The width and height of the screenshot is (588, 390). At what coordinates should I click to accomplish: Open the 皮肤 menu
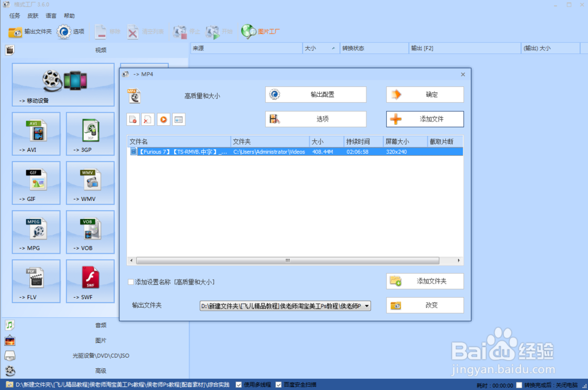[x=32, y=16]
